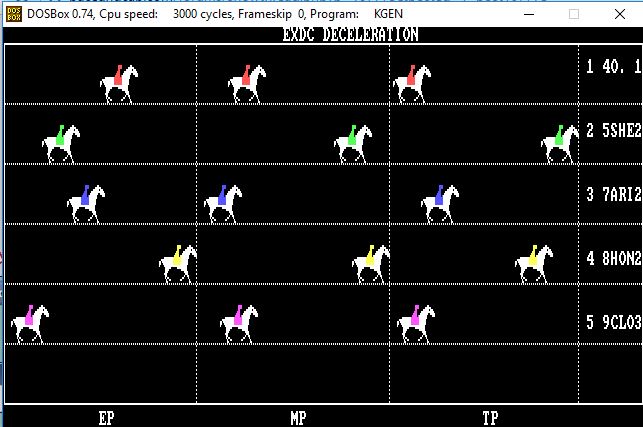Pick the blue-jockey horse in EP column
The width and height of the screenshot is (643, 427).
86,204
